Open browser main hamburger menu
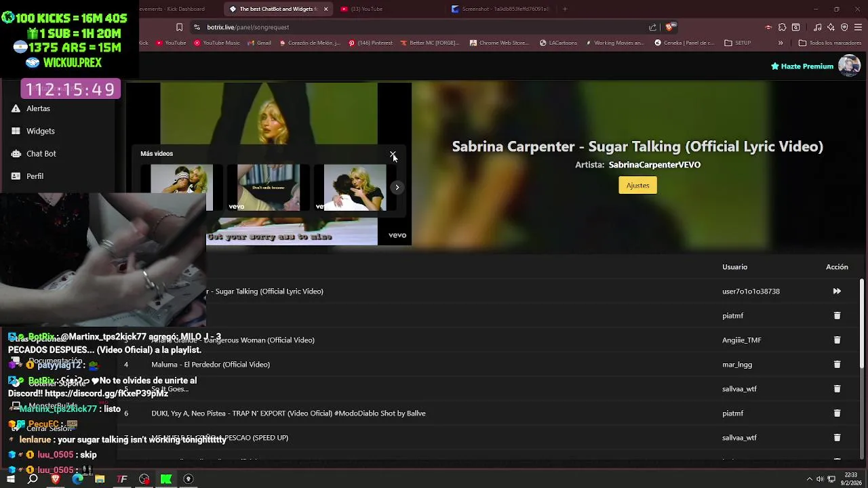 pyautogui.click(x=858, y=27)
